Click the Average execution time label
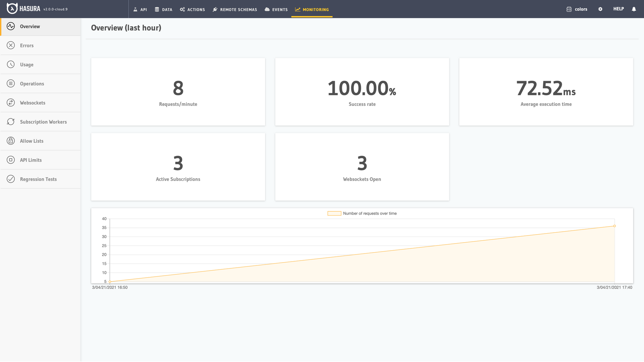The width and height of the screenshot is (644, 362). (x=546, y=104)
